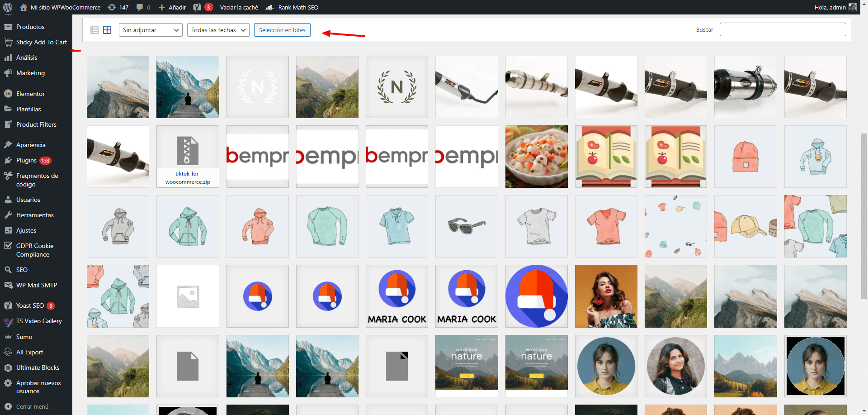The width and height of the screenshot is (868, 415).
Task: Select the dark green N laurel logo thumbnail
Action: click(396, 87)
